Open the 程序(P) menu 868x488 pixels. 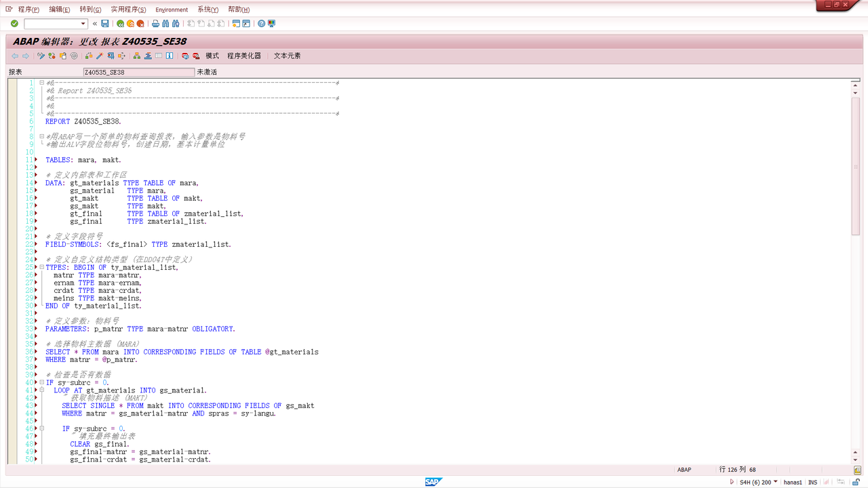pos(28,9)
